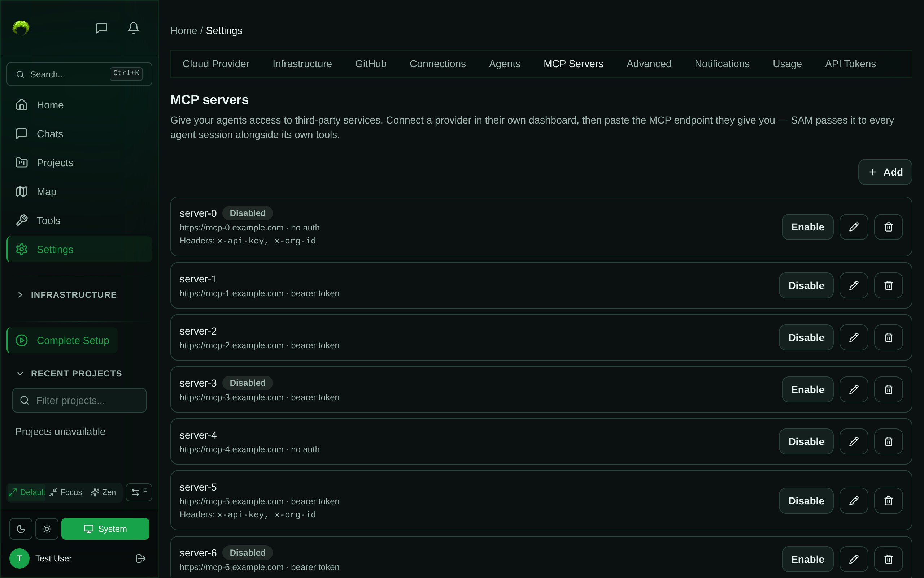Open Tools in the sidebar

[x=79, y=220]
